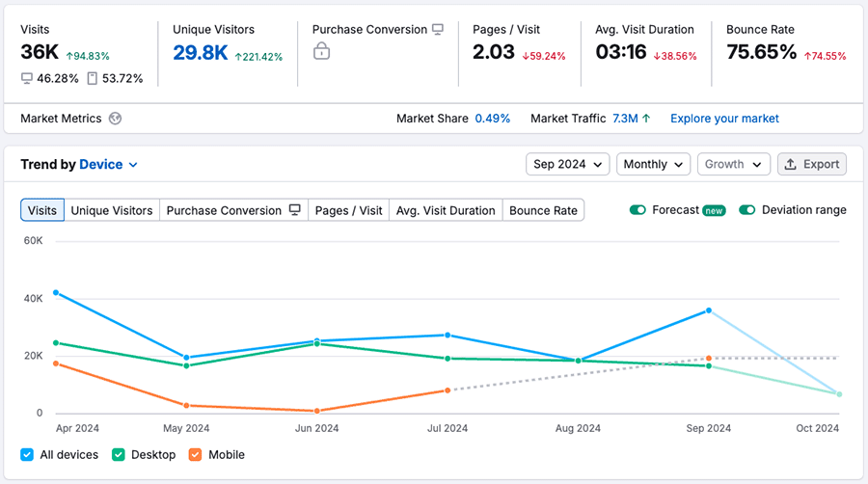
Task: Click the mobile share icon beside 53.72%
Action: tap(93, 78)
